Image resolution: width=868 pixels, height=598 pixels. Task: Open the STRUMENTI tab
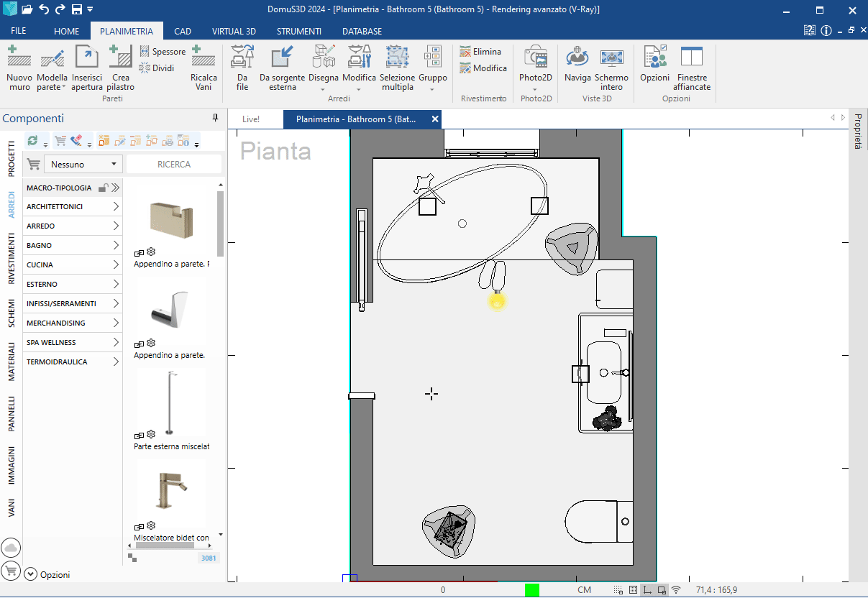point(298,31)
